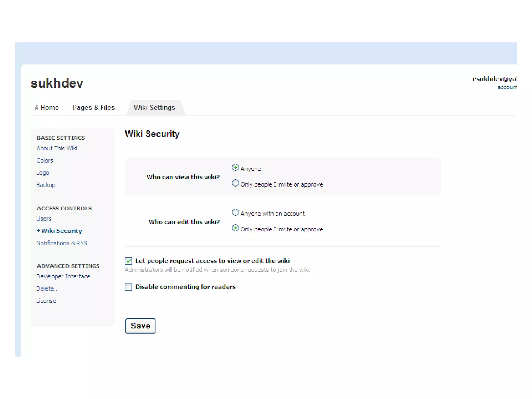Open Logo settings link
This screenshot has height=399, width=532.
pos(43,173)
